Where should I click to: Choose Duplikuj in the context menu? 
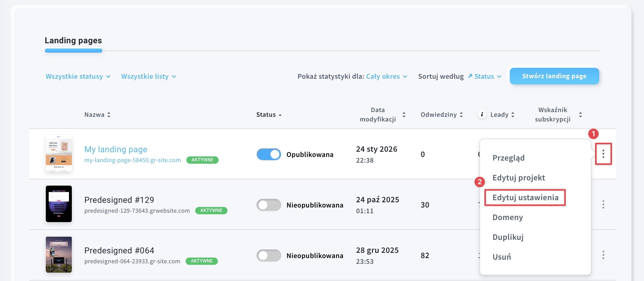(x=508, y=237)
